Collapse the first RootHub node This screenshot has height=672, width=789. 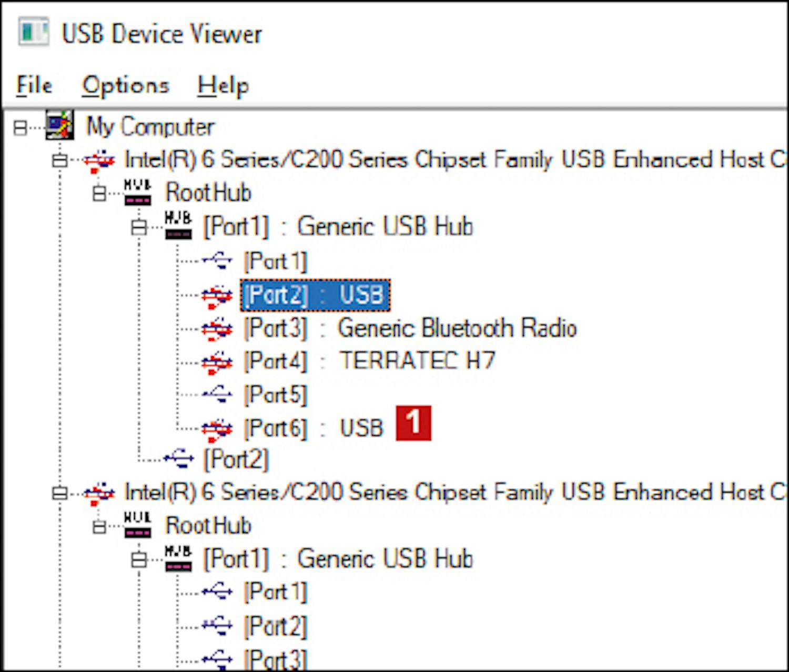[99, 194]
